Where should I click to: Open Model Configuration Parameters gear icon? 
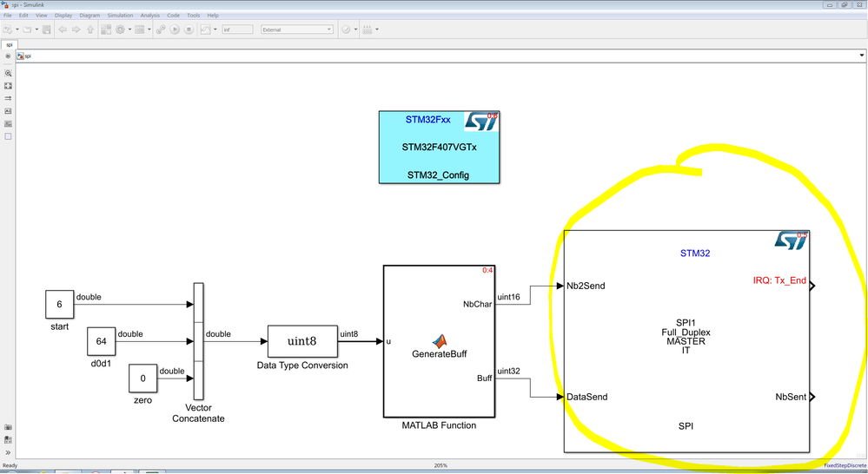(120, 30)
